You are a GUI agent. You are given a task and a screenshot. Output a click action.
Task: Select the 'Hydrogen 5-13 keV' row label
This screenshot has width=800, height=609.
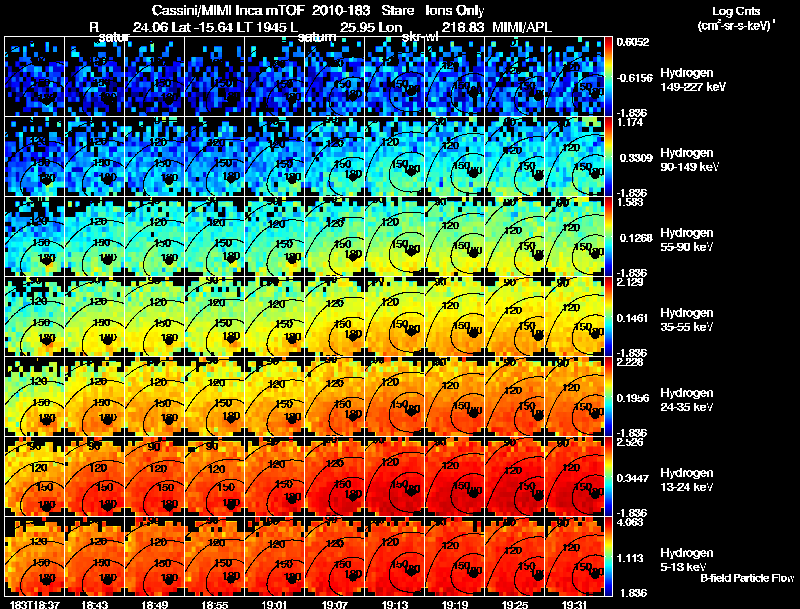click(x=687, y=560)
